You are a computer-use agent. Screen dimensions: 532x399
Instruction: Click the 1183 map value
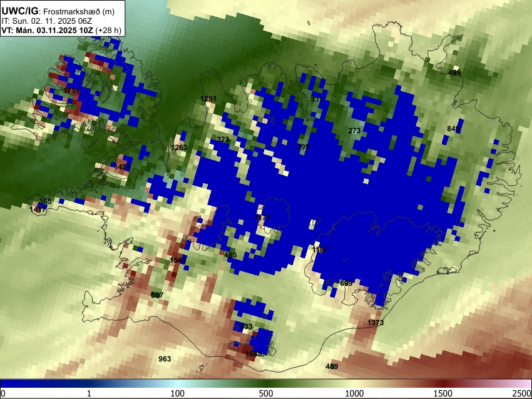[x=320, y=250]
